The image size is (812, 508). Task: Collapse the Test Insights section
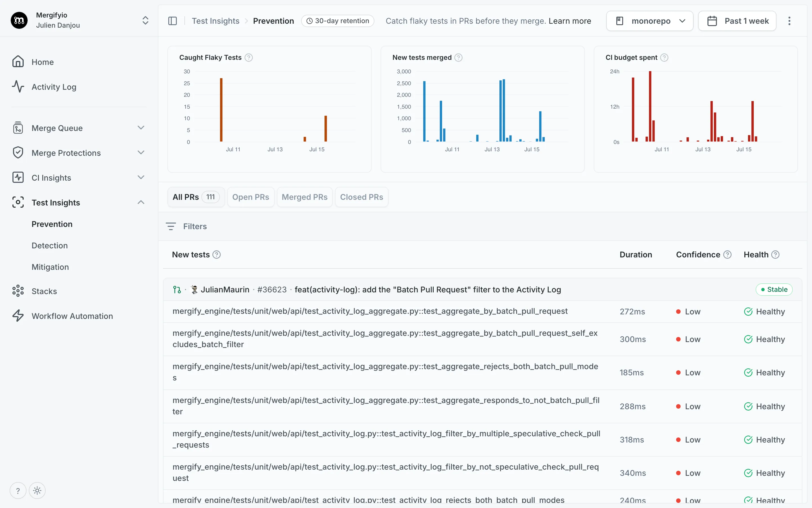pos(141,202)
